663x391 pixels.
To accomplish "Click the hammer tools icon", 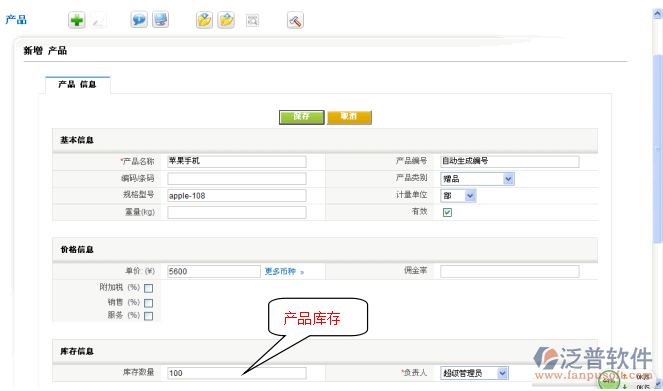I will tap(295, 20).
